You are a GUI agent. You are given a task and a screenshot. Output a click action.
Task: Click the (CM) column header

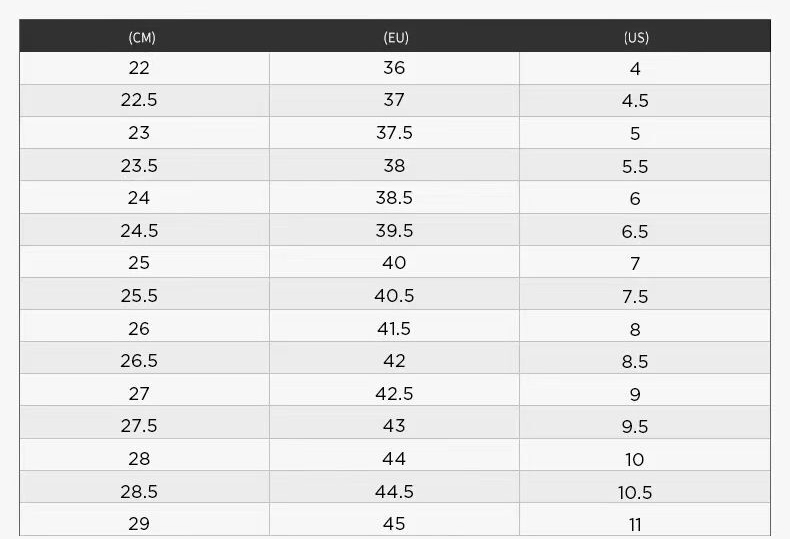click(142, 38)
